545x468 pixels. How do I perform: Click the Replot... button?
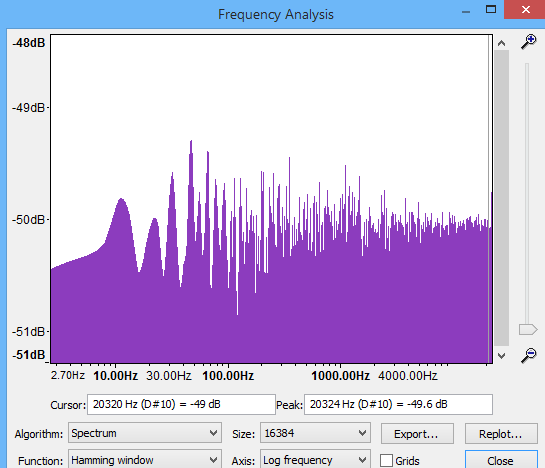click(x=501, y=434)
